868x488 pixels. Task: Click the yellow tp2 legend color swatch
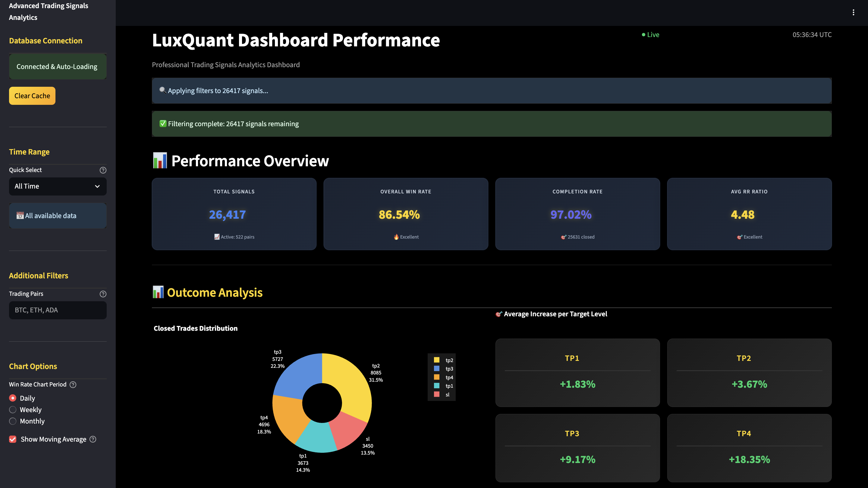pos(437,360)
